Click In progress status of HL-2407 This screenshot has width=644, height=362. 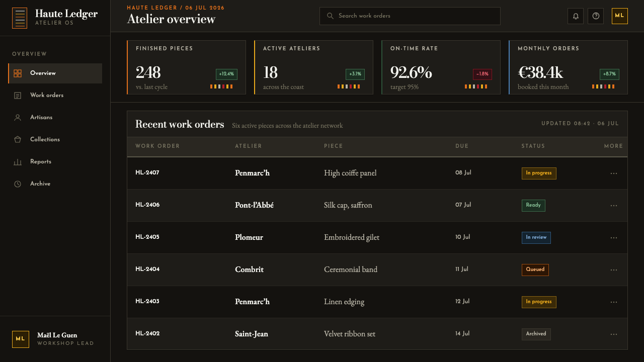(x=539, y=173)
